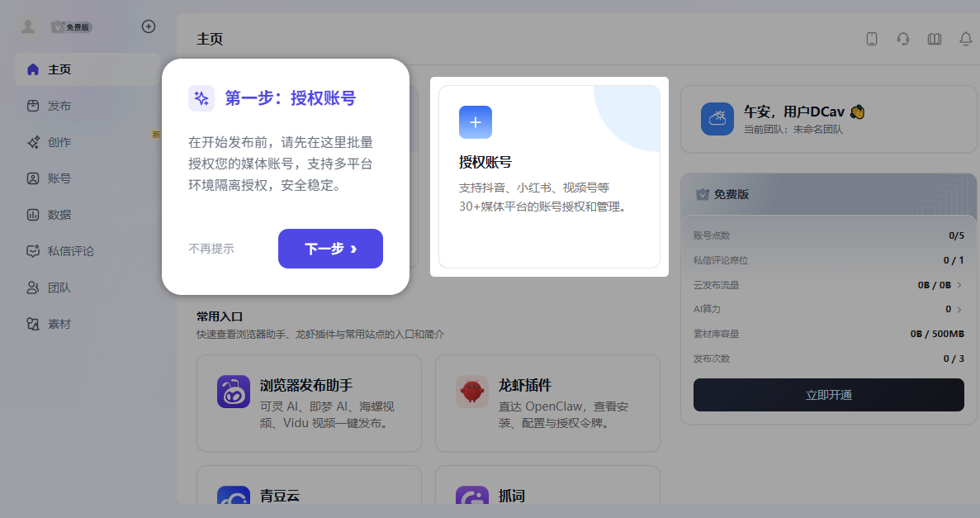This screenshot has height=518, width=980.
Task: Click 当前团队：未命名团队 text
Action: click(793, 130)
